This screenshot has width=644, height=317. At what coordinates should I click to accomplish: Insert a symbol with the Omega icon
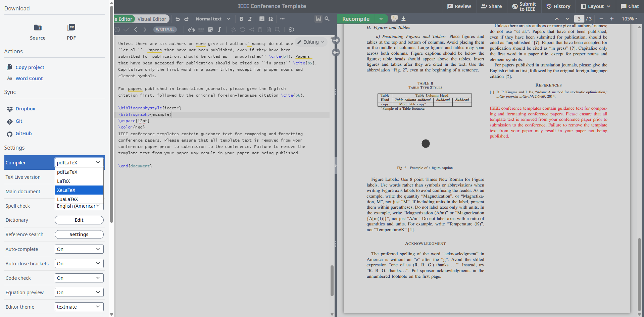(x=270, y=19)
